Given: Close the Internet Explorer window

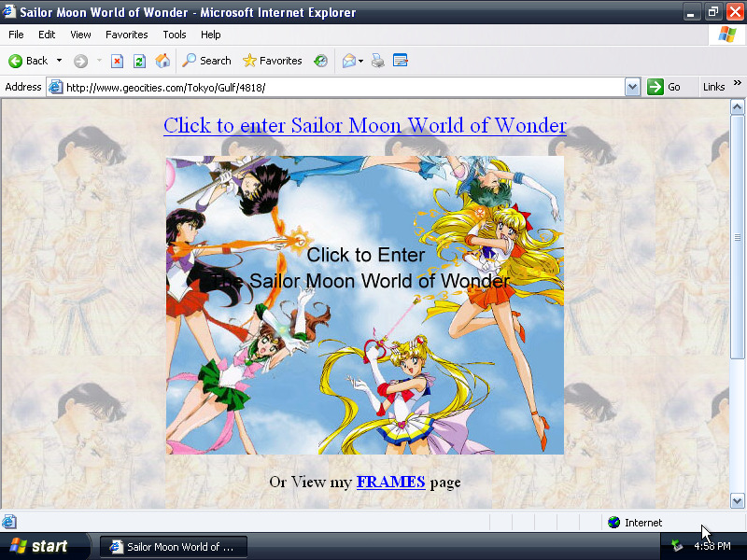Looking at the screenshot, I should click(735, 12).
